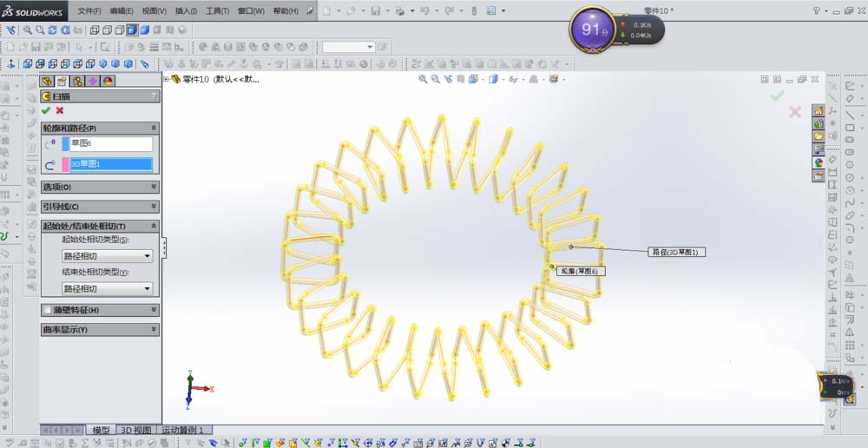This screenshot has width=868, height=448.
Task: Click the Zoom to Fit icon in standard views toolbar
Action: (x=27, y=30)
